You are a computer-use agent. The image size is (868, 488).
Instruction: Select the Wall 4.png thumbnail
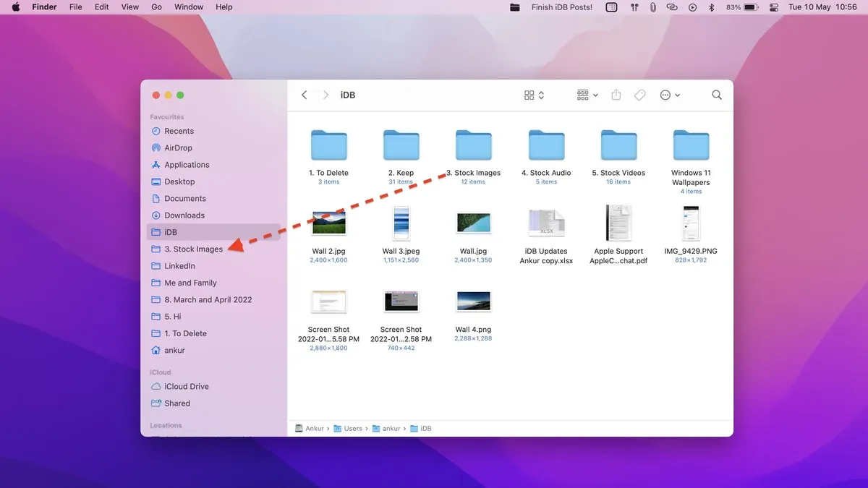tap(473, 301)
